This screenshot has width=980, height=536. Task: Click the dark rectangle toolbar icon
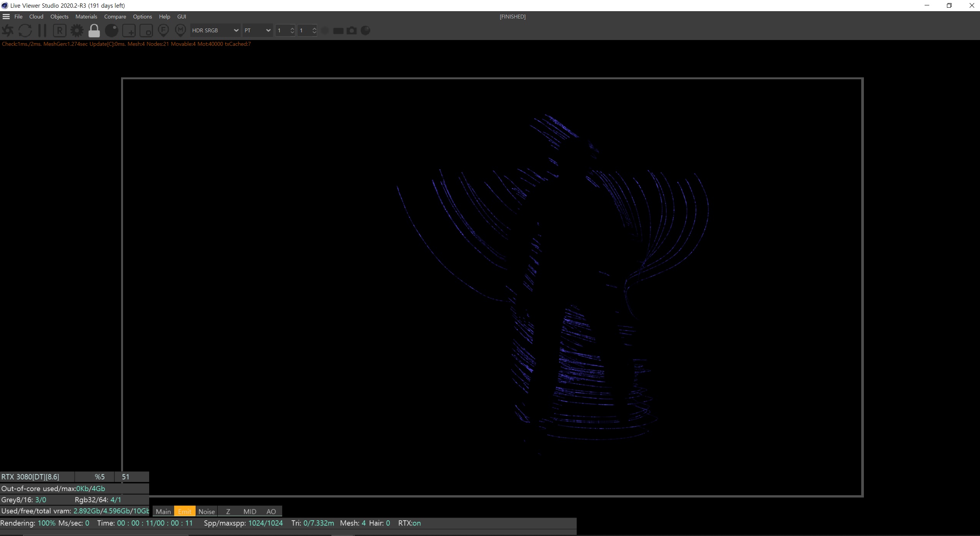point(338,31)
